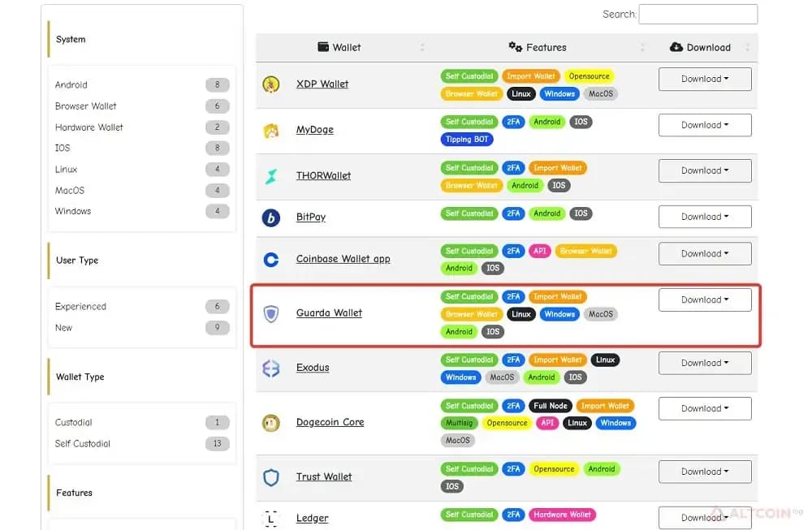Select the New user type filter
Screen dimensions: 812x530
pyautogui.click(x=141, y=328)
